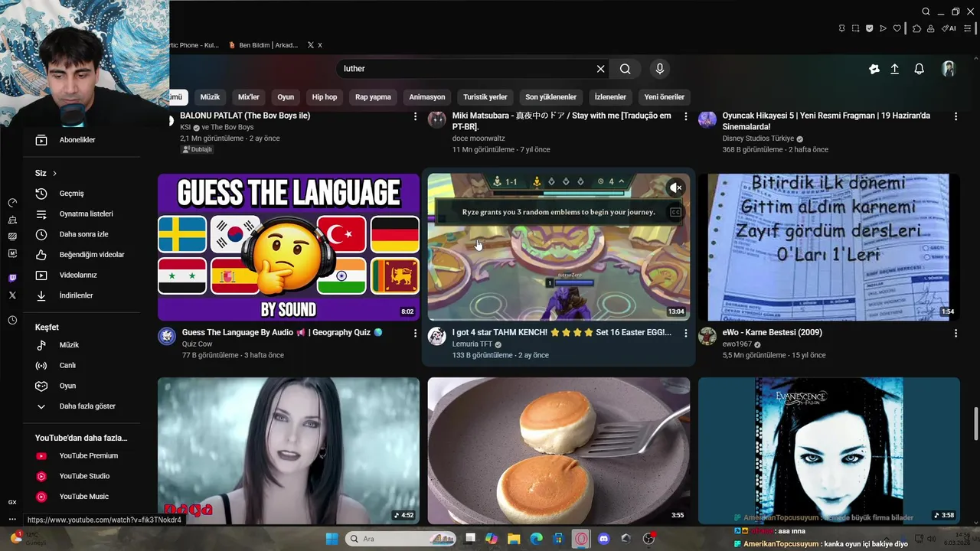Screen dimensions: 980x551
Task: Open options menu for TAHM KENCH video
Action: tap(686, 334)
